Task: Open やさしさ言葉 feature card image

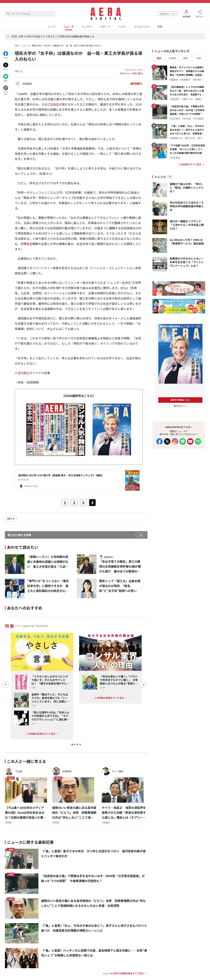Action: 42,651
